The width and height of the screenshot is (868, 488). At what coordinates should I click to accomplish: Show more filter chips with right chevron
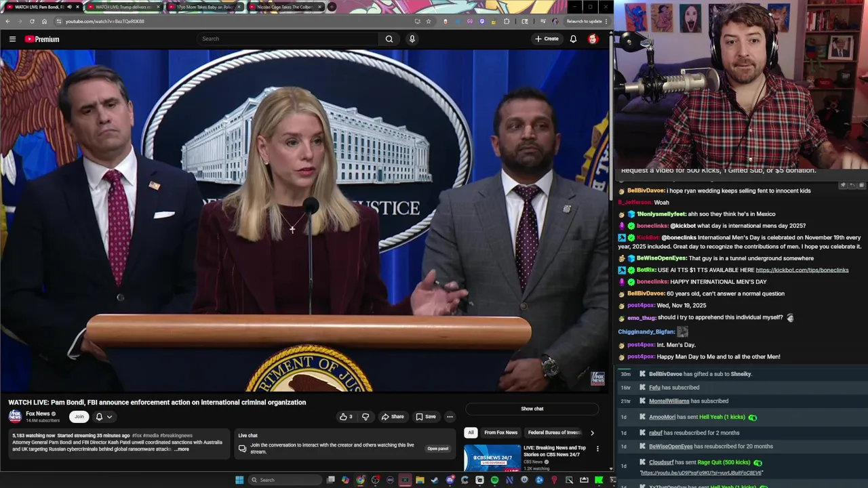[x=592, y=432]
